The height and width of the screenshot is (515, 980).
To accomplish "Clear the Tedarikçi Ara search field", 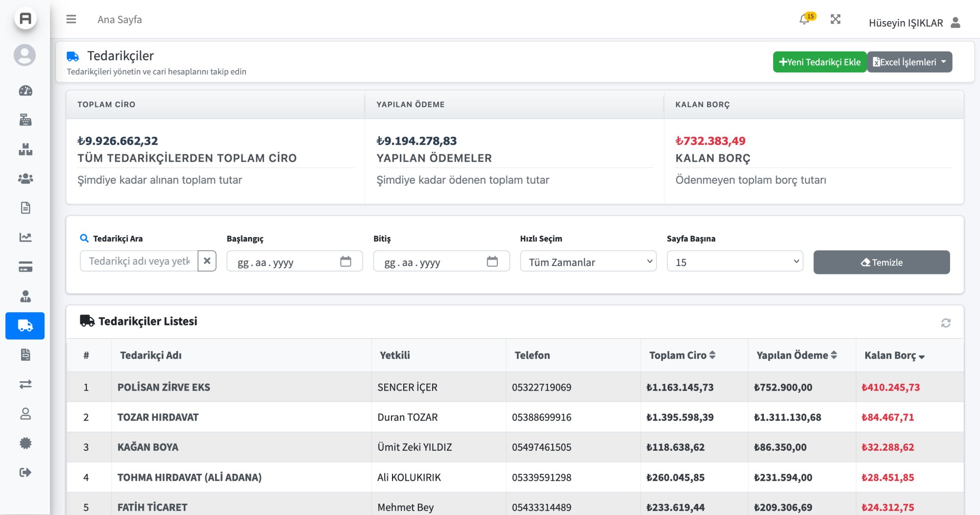I will [207, 261].
